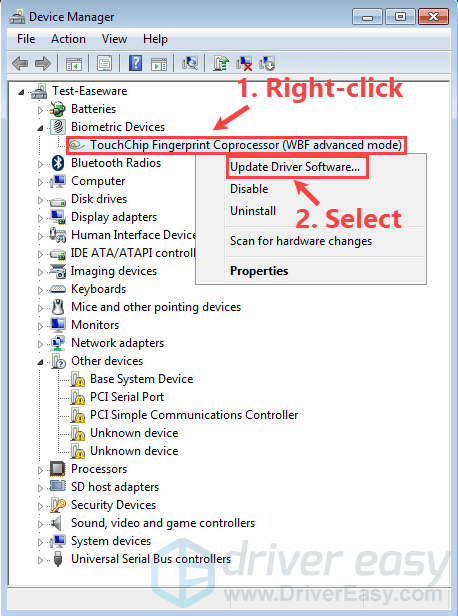Image resolution: width=458 pixels, height=616 pixels.
Task: Choose Properties from the context menu
Action: (x=259, y=271)
